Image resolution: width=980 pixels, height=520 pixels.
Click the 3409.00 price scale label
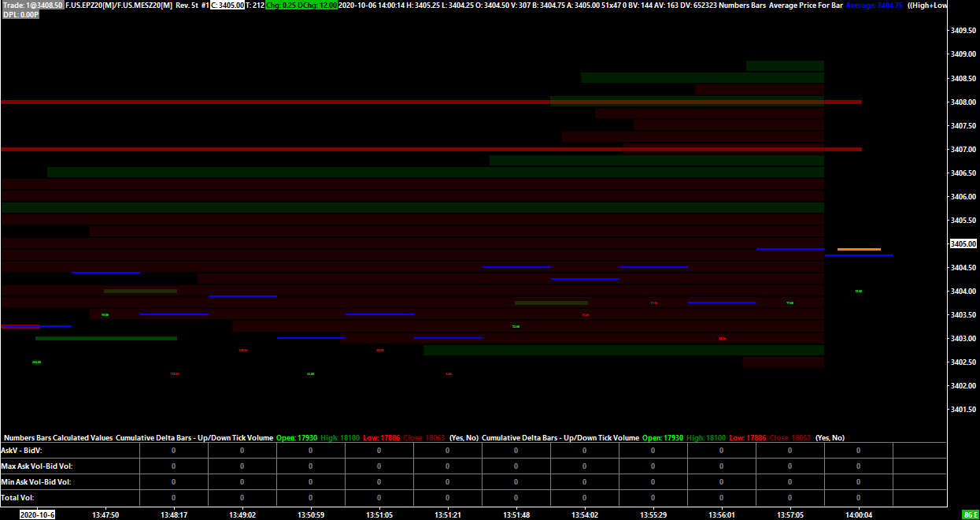click(x=963, y=54)
